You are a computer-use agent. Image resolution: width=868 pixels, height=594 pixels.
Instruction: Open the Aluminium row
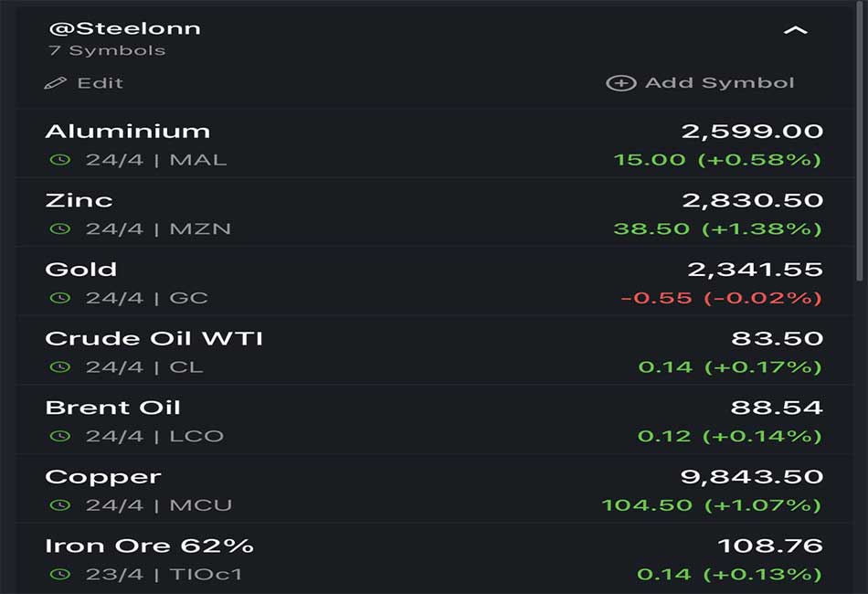pos(434,143)
